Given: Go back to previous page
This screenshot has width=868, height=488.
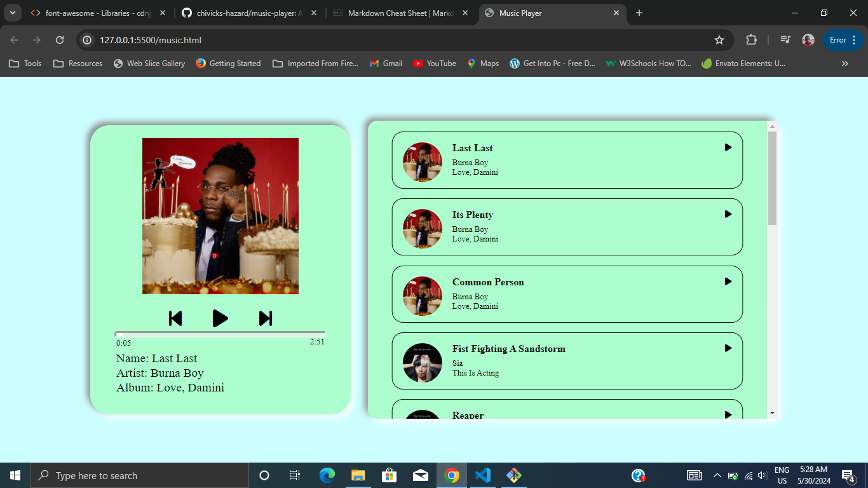Looking at the screenshot, I should [x=14, y=40].
